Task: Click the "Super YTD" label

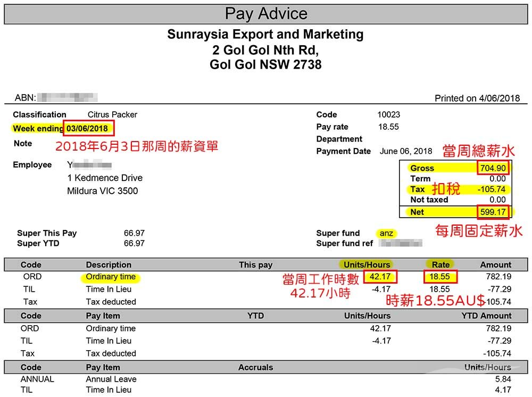Action: tap(38, 243)
